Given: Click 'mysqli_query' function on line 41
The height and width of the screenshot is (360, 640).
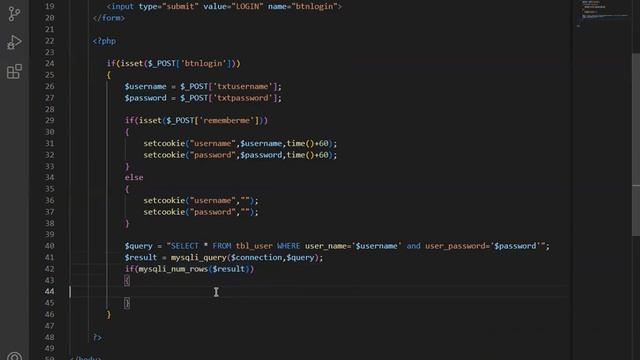Looking at the screenshot, I should (198, 258).
